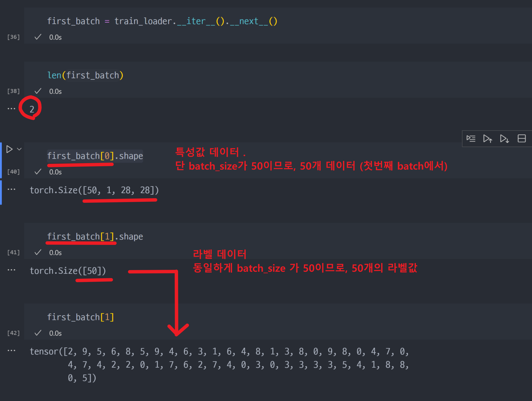Image resolution: width=532 pixels, height=401 pixels.
Task: Click Execute Above Cells icon
Action: (487, 139)
